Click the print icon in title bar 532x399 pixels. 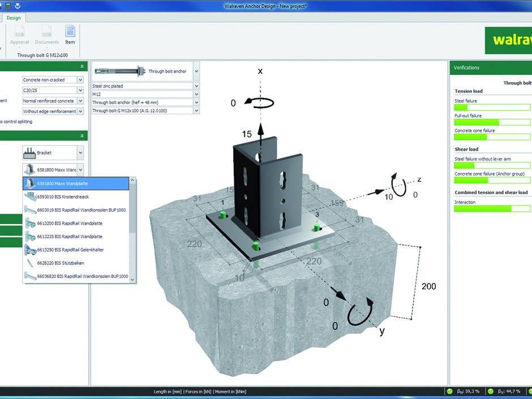coord(18,6)
